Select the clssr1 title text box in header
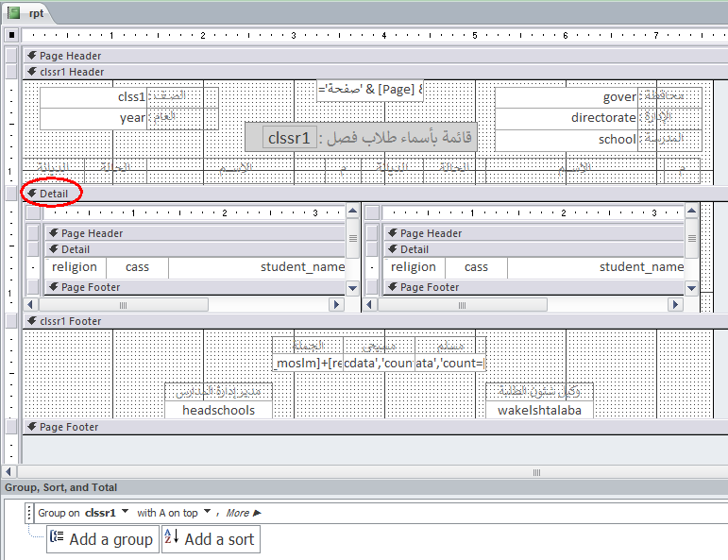Screen dimensions: 728x560 click(289, 138)
